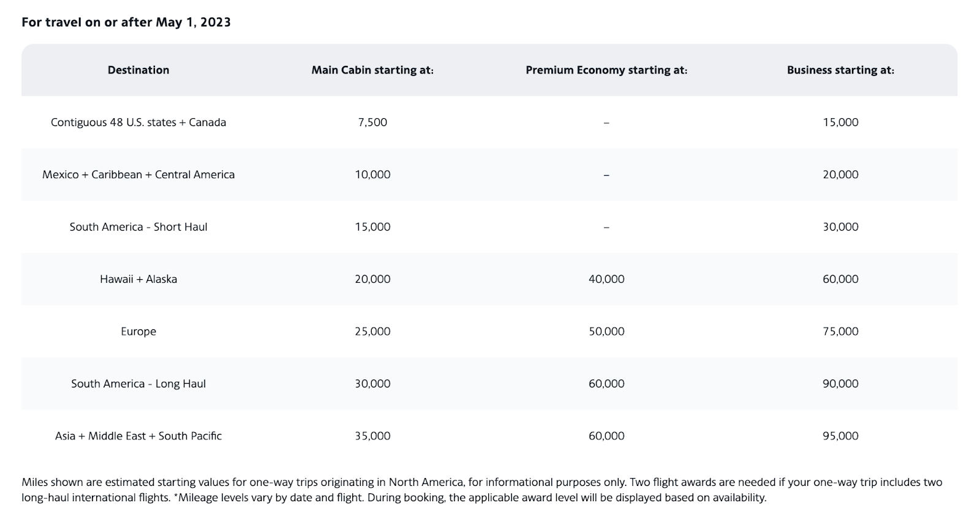Image resolution: width=980 pixels, height=519 pixels.
Task: Select the 95,000 Business miles value
Action: tap(840, 436)
